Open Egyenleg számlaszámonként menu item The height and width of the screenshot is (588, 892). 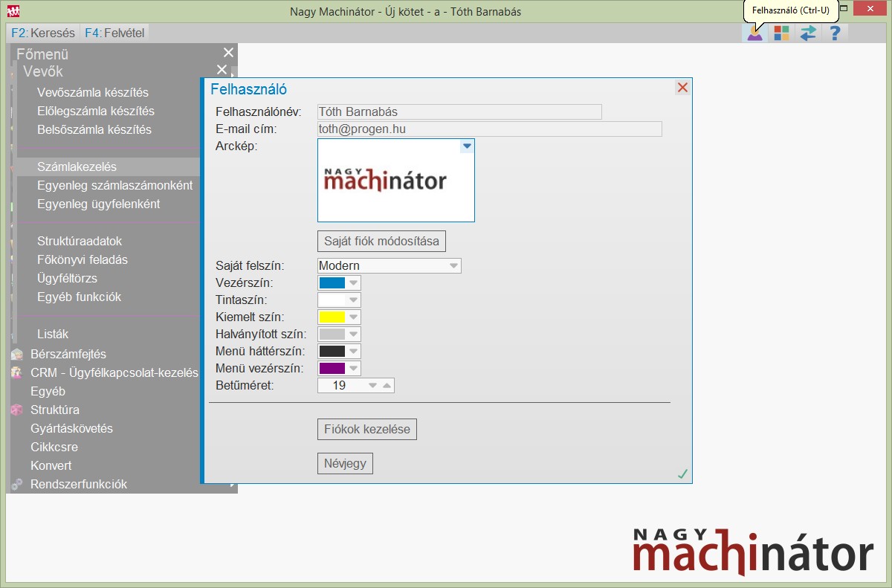coord(115,186)
